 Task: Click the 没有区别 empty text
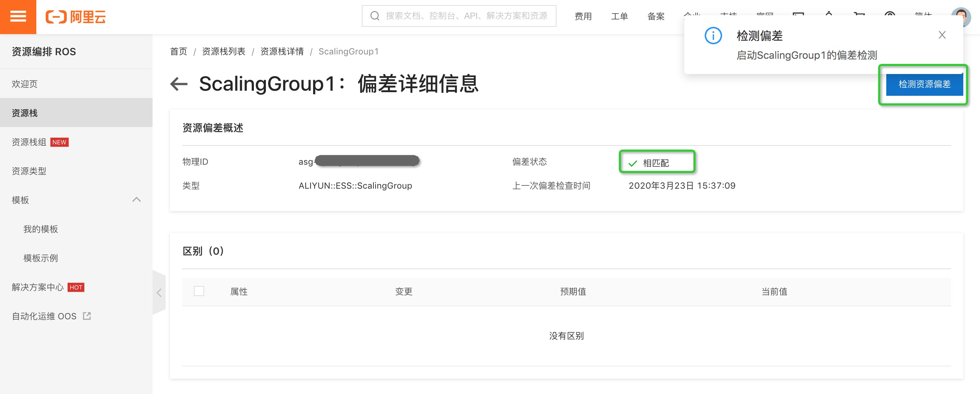(x=567, y=336)
